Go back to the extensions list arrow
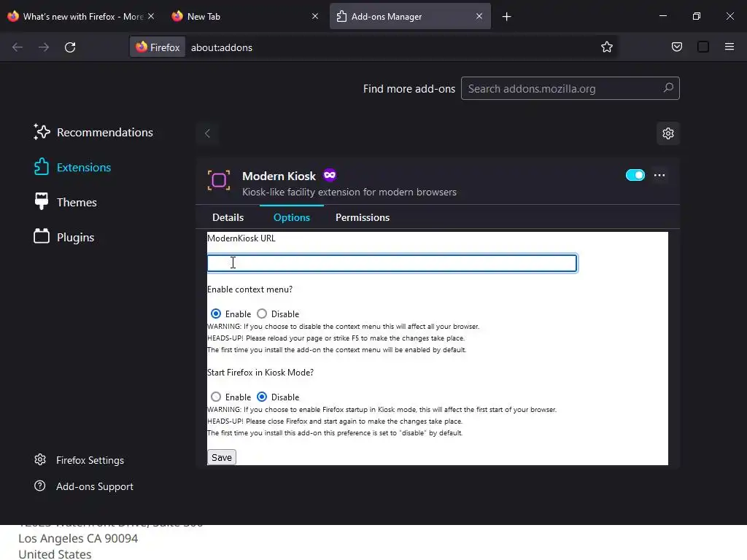 [207, 133]
